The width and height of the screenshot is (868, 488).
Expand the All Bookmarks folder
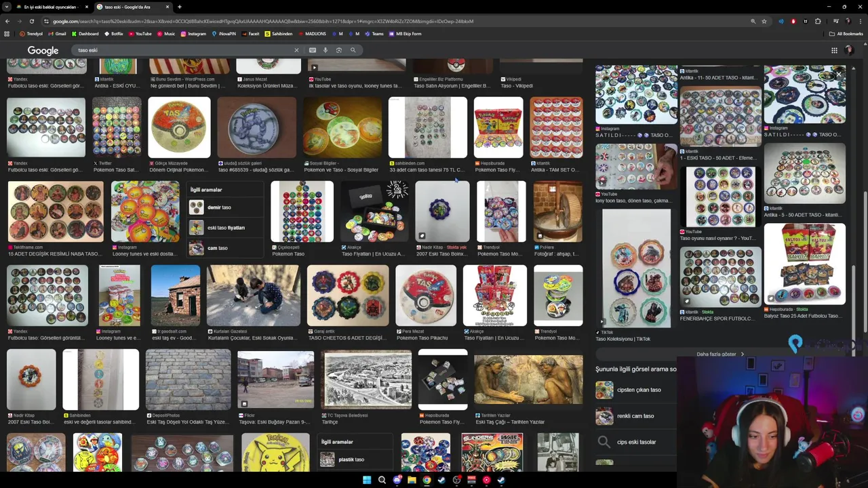pos(846,34)
